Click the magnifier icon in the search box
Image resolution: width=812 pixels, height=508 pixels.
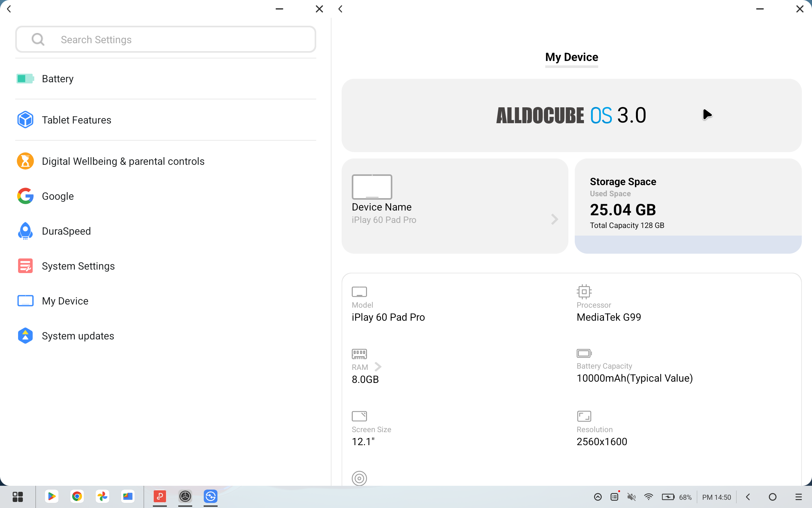click(38, 39)
